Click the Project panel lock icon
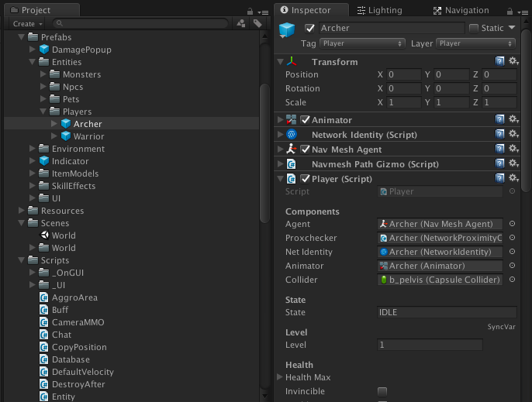The width and height of the screenshot is (532, 402). 250,12
